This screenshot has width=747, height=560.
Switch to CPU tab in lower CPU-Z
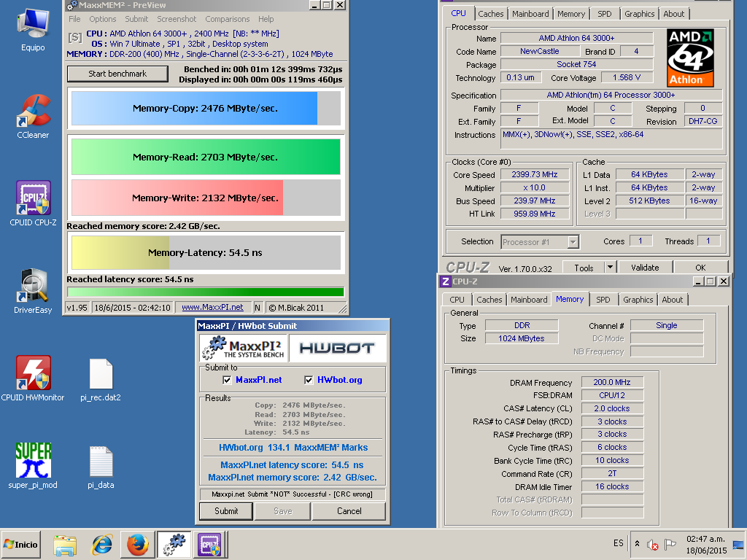[457, 300]
